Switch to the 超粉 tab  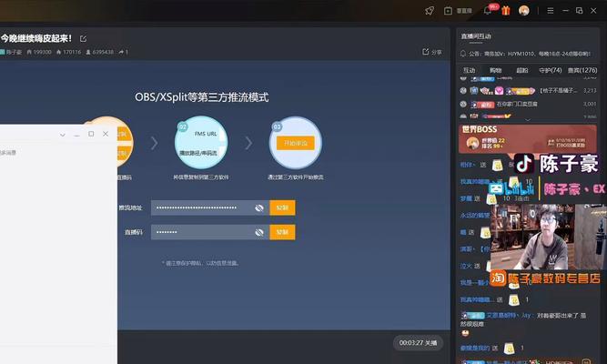click(x=521, y=70)
